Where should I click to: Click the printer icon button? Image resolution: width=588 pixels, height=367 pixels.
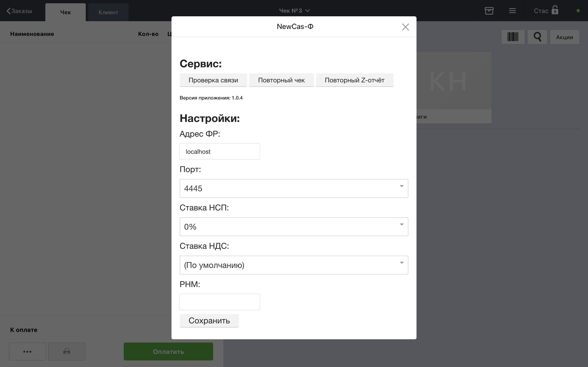(67, 351)
